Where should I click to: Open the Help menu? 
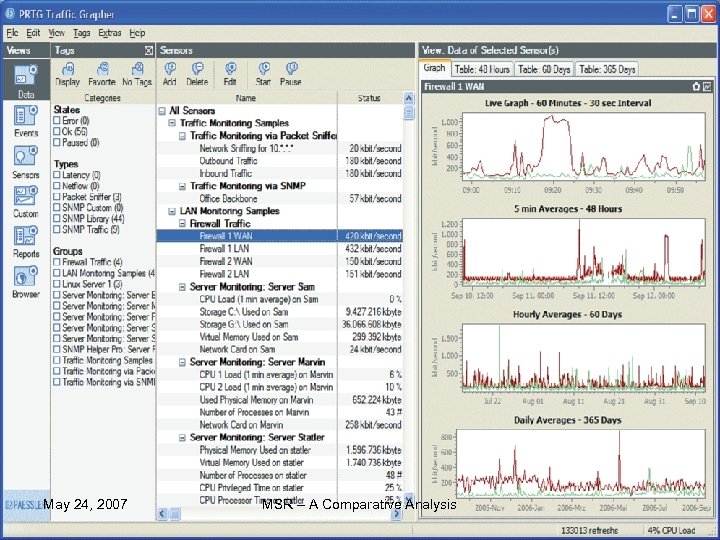pyautogui.click(x=137, y=33)
